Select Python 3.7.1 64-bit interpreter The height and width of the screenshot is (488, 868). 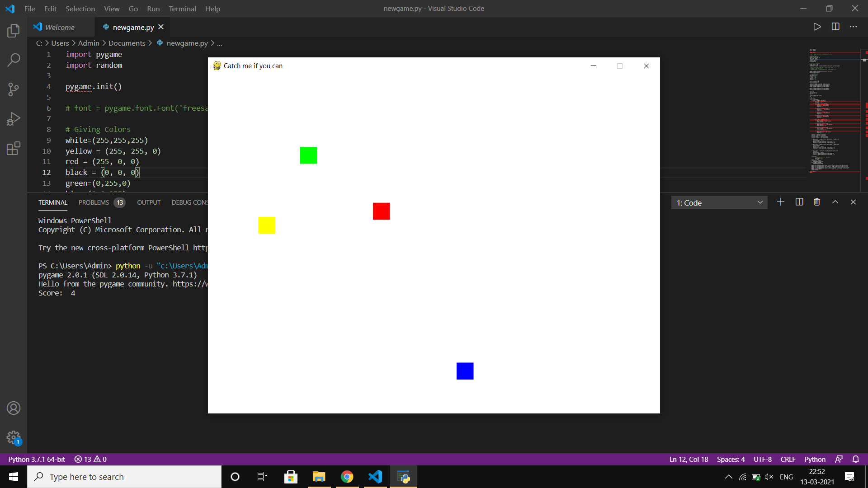[x=37, y=459]
